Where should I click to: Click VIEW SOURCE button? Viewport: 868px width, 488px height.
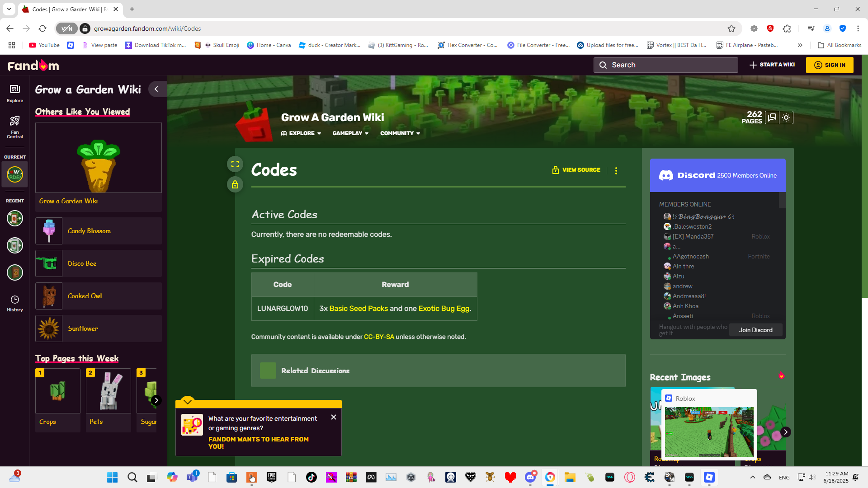point(576,170)
